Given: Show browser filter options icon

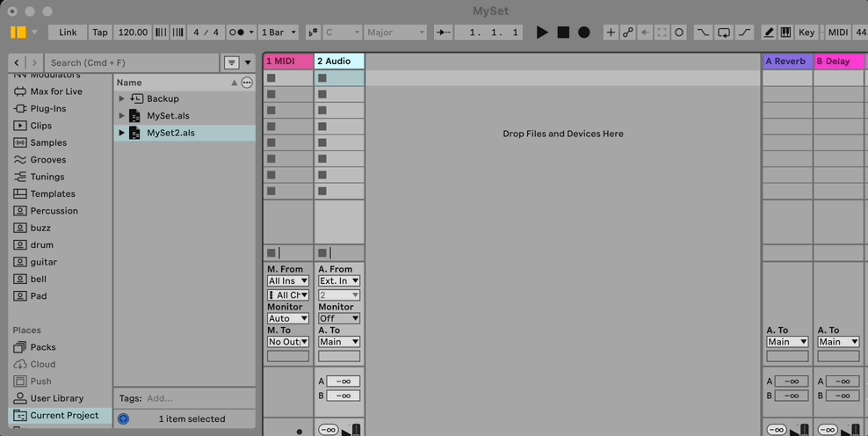Looking at the screenshot, I should click(231, 63).
